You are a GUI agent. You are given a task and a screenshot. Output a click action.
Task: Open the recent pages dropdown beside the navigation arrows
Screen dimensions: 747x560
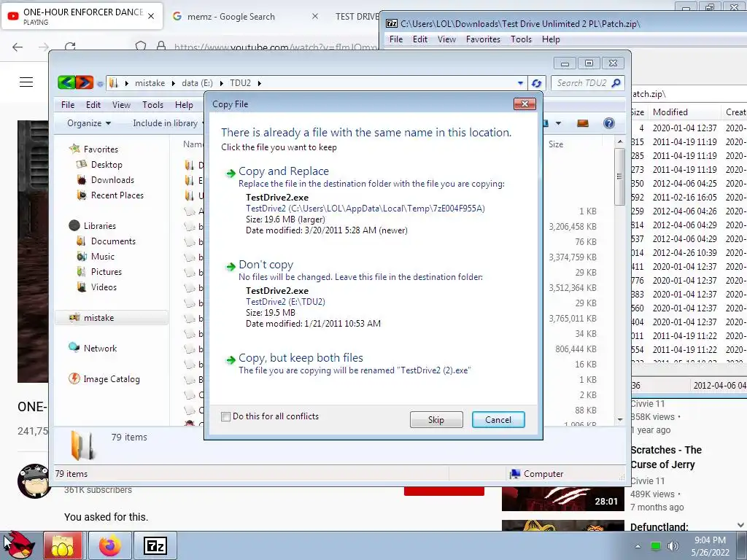(99, 83)
